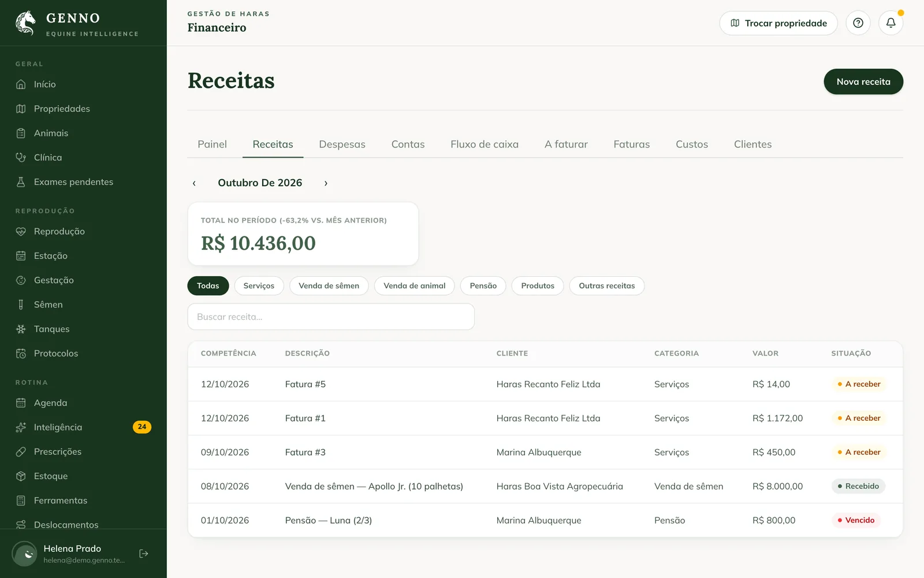Go to previous month arrow
The image size is (924, 578).
tap(194, 183)
